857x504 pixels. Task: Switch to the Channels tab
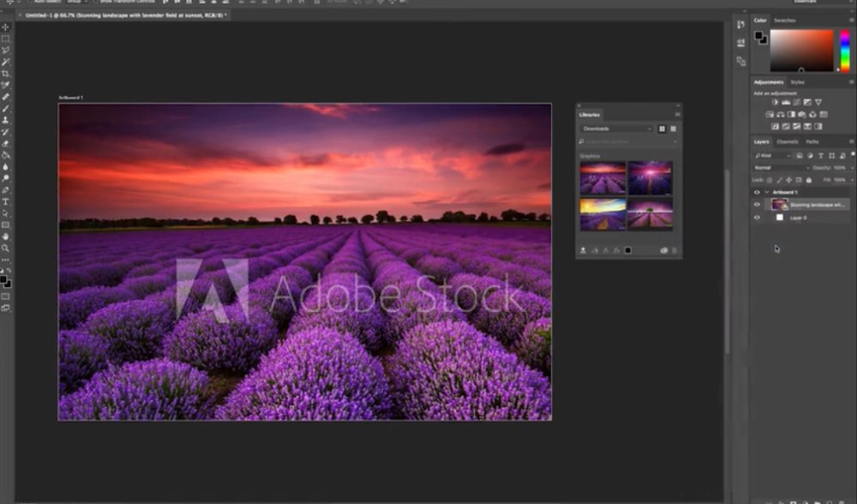[787, 141]
